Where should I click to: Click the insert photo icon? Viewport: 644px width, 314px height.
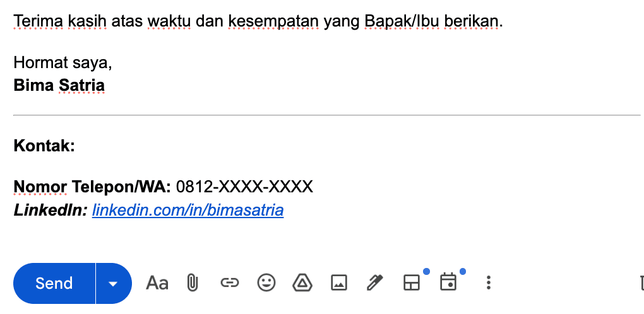click(x=339, y=283)
